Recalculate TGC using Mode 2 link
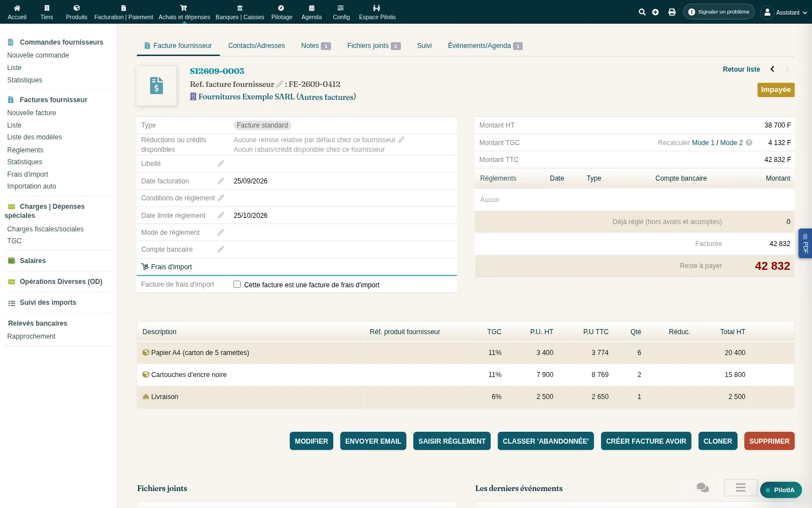This screenshot has height=508, width=812. (731, 143)
